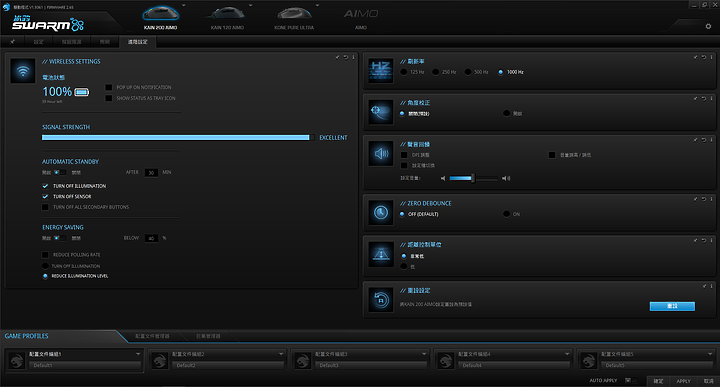Pin the angle snapping panel
Viewport: 720px width, 387px height.
pos(695,99)
